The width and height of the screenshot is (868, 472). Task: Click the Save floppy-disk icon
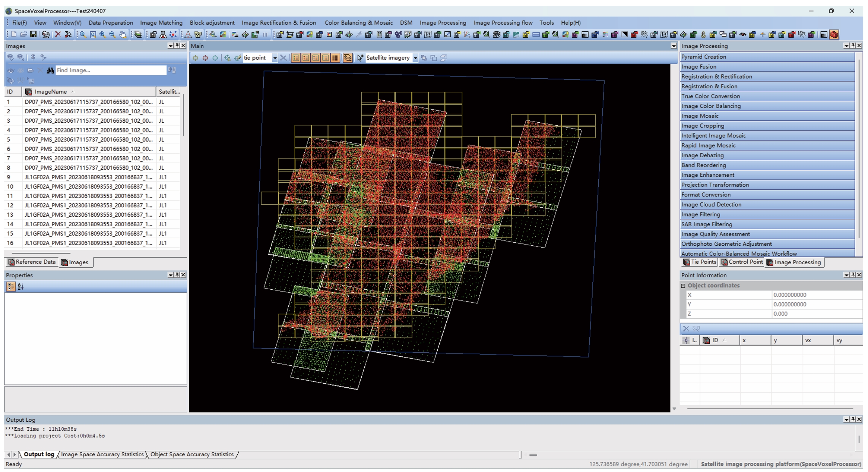pos(34,35)
